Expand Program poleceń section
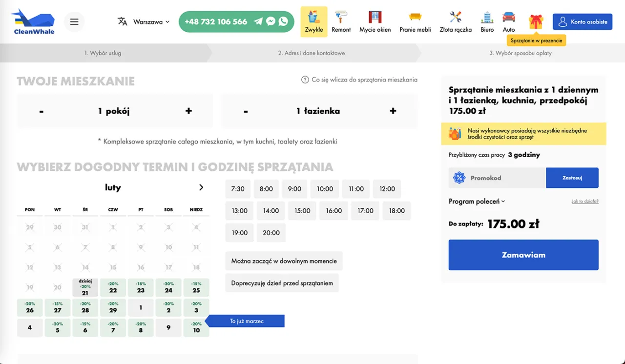This screenshot has width=625, height=364. point(477,201)
